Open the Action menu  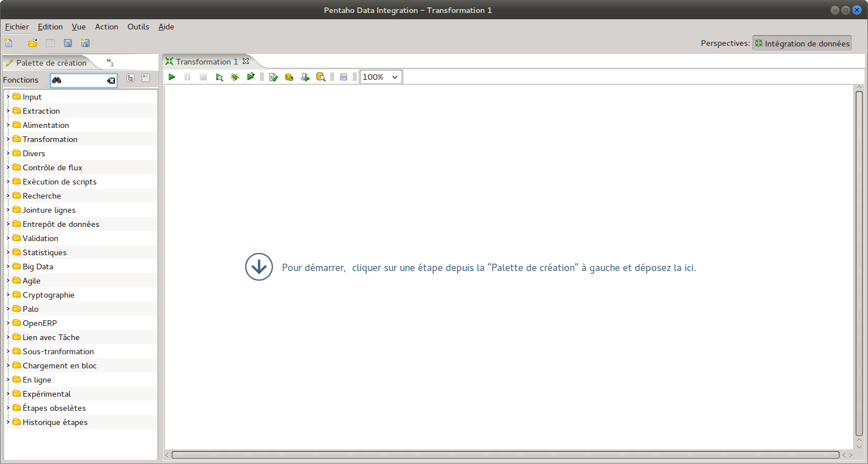106,27
